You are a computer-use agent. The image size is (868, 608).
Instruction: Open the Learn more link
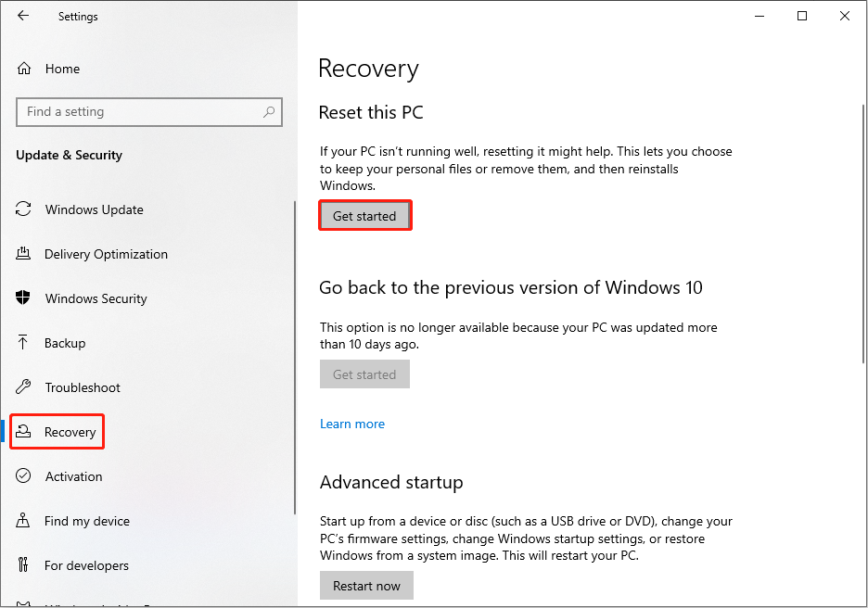point(352,424)
